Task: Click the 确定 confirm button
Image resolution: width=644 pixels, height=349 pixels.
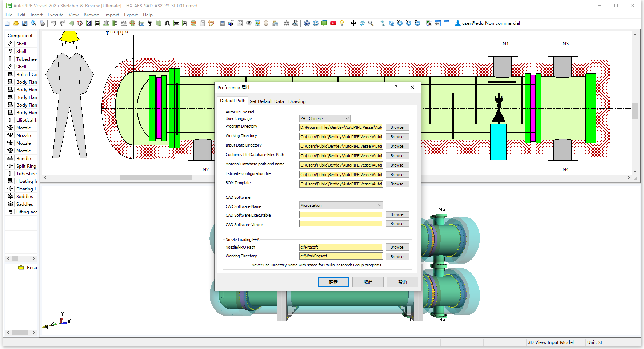Action: (x=333, y=282)
